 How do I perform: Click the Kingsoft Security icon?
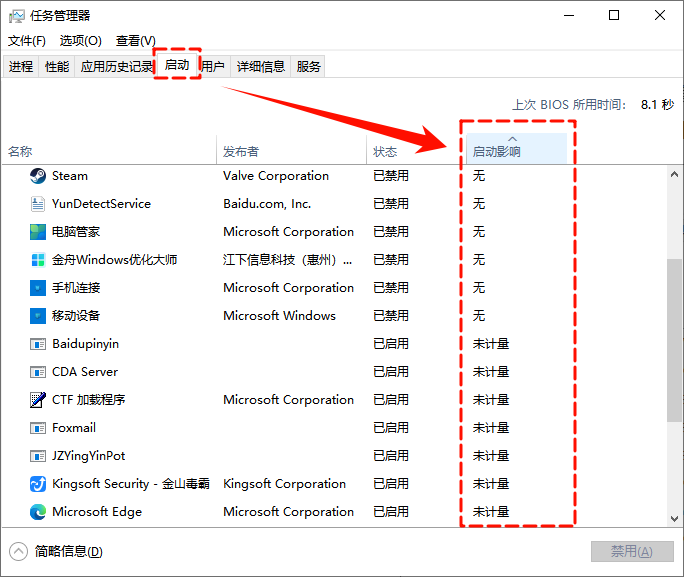(36, 484)
